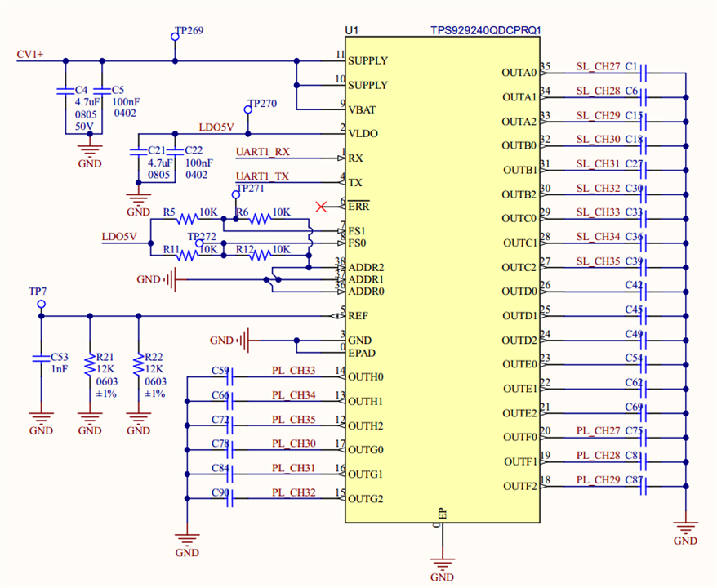
Task: Select capacitor C53 designator
Action: pos(60,357)
